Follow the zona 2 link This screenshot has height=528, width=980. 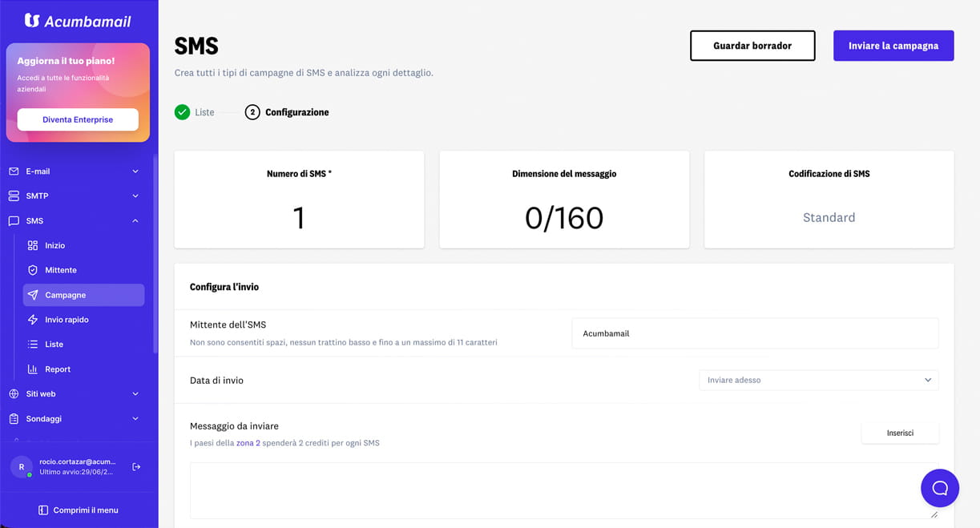pos(248,443)
